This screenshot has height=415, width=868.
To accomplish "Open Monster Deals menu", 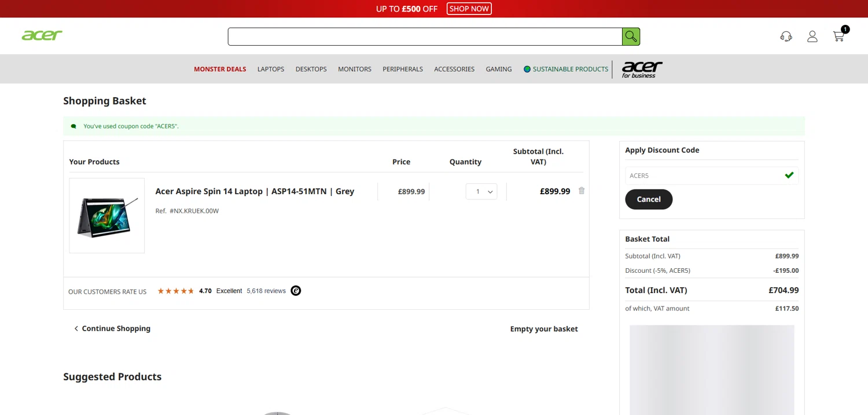I will [x=220, y=69].
